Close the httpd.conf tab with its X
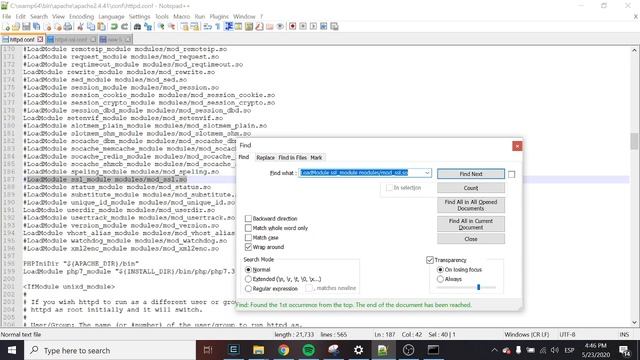This screenshot has width=640, height=360. coord(40,39)
